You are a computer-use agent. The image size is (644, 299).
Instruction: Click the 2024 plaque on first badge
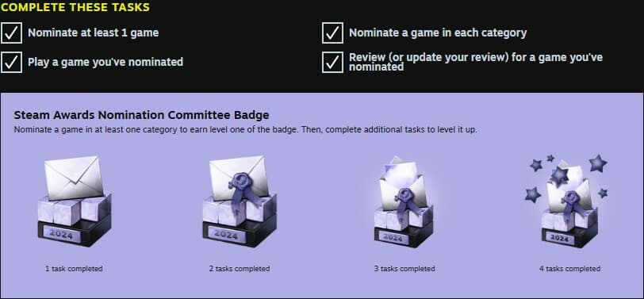(61, 235)
